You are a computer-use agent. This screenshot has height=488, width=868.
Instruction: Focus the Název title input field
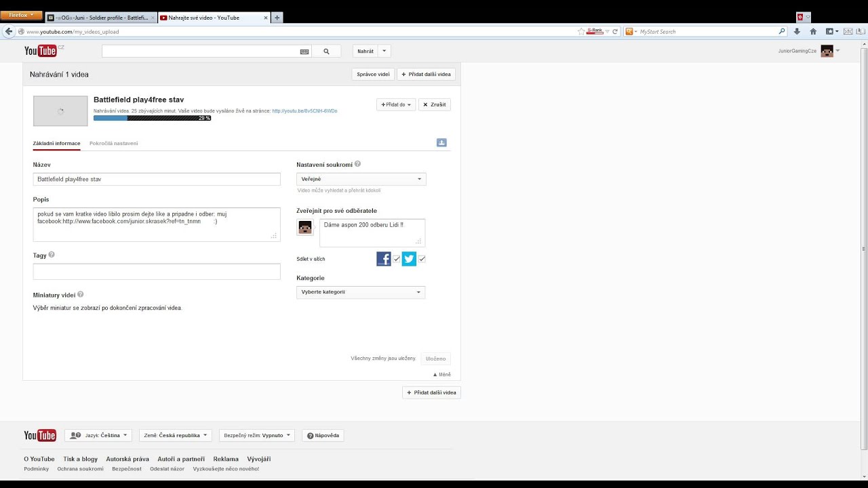click(x=157, y=179)
